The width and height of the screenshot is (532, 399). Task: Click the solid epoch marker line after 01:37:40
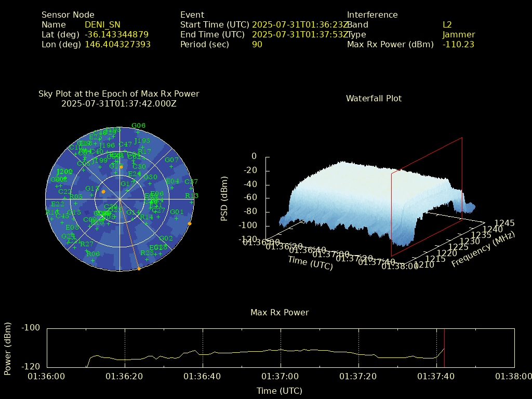tap(444, 348)
